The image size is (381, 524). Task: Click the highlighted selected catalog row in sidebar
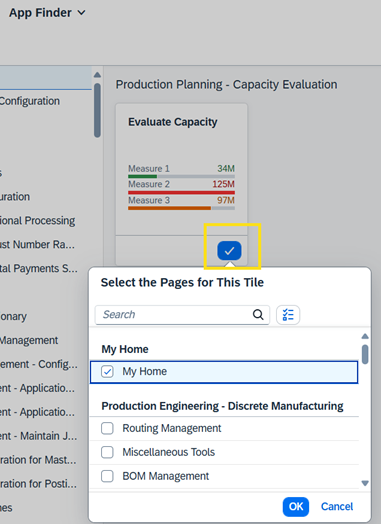[x=46, y=78]
